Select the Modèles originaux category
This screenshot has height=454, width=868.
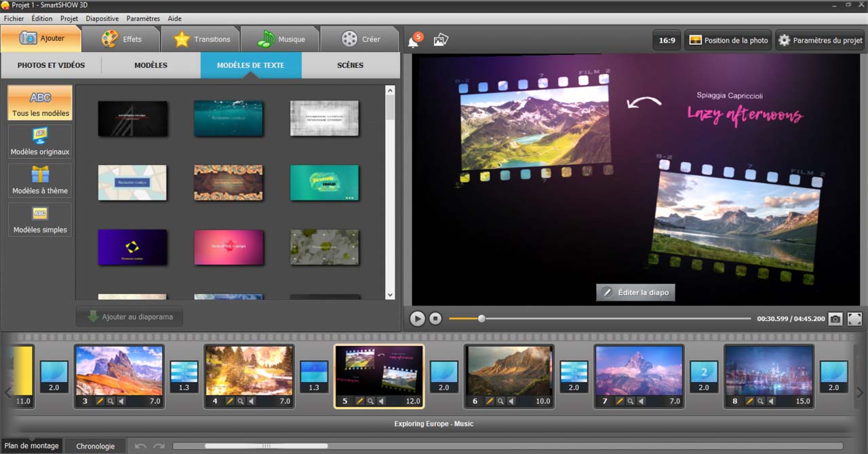coord(40,142)
